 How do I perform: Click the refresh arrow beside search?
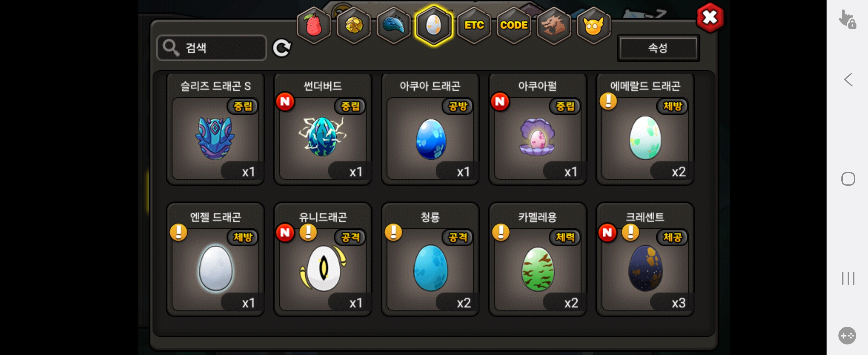pos(282,48)
